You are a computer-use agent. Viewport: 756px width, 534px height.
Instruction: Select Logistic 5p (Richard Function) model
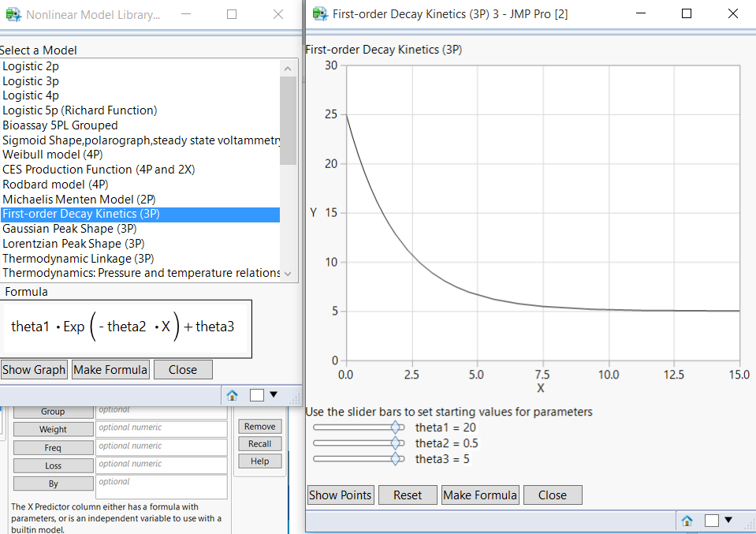point(140,110)
